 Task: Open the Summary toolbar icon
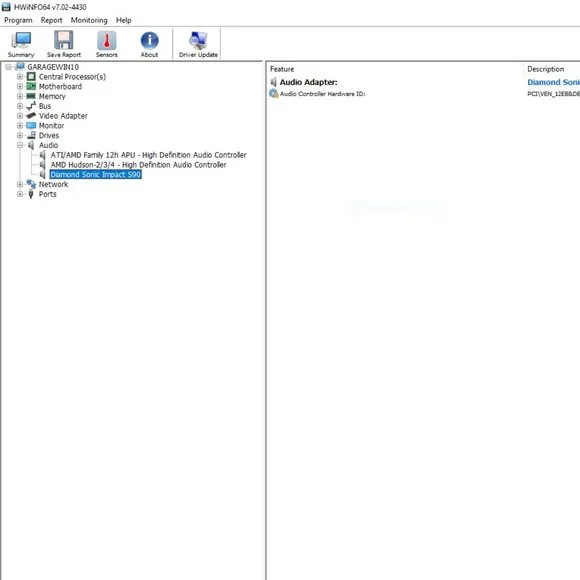(x=21, y=40)
